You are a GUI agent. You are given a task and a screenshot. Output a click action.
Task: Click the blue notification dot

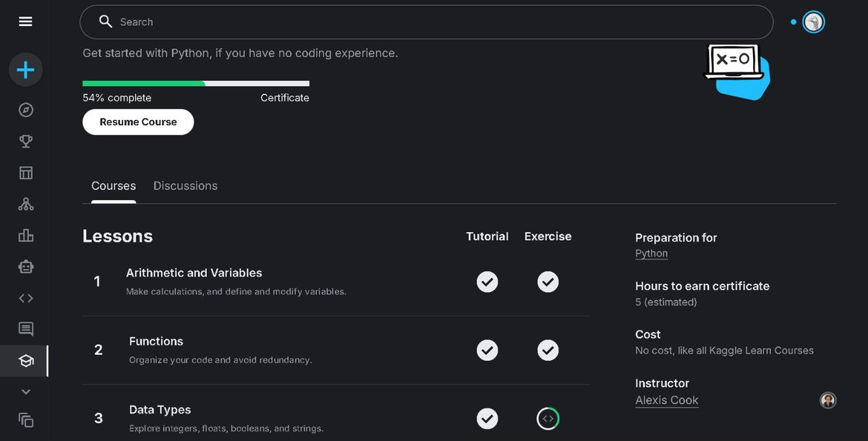click(793, 22)
